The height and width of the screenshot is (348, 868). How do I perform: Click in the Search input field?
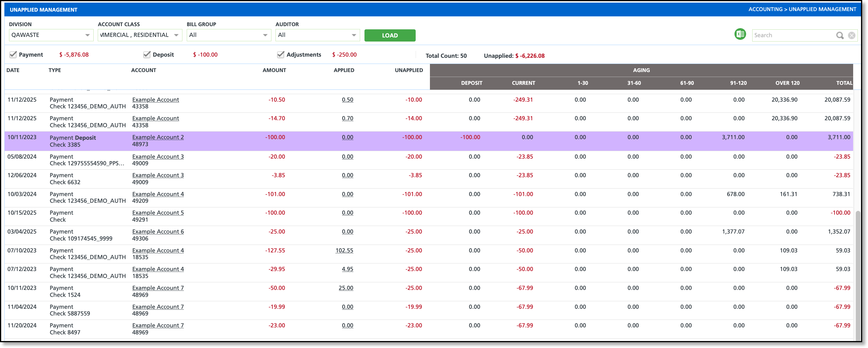pyautogui.click(x=792, y=35)
